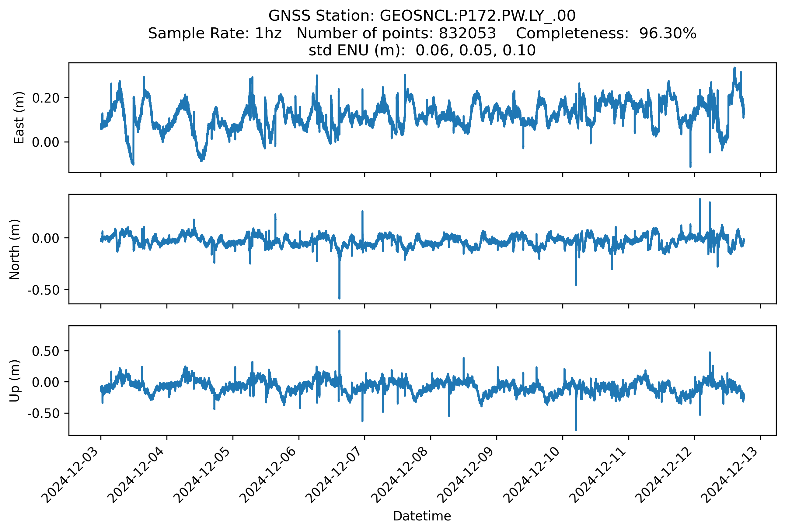Click the 0.50 tick on Up axis
The width and height of the screenshot is (785, 532).
(46, 351)
